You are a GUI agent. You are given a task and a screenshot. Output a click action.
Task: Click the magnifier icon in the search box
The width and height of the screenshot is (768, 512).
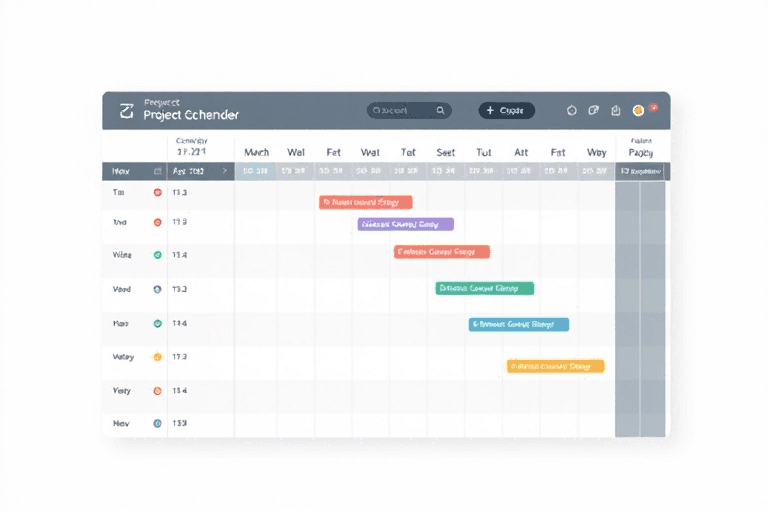[439, 111]
